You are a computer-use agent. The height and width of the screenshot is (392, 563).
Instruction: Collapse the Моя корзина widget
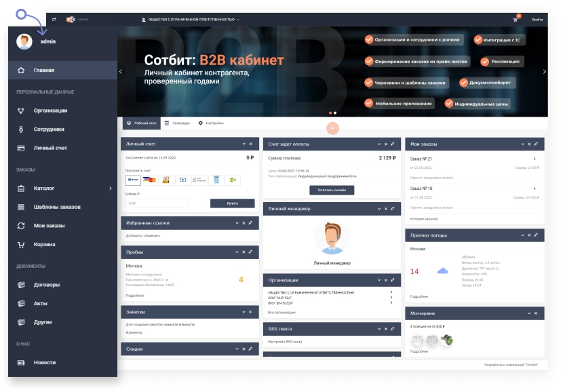(529, 313)
